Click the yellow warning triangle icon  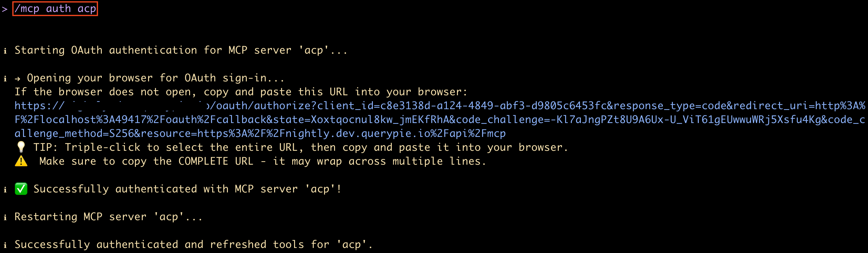click(x=21, y=161)
